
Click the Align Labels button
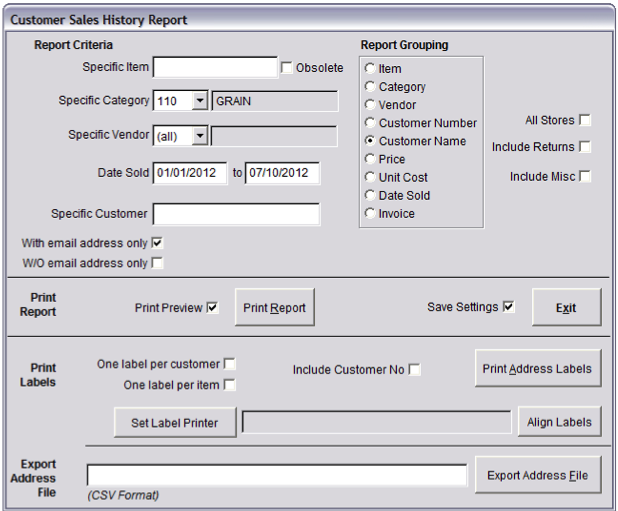click(560, 422)
